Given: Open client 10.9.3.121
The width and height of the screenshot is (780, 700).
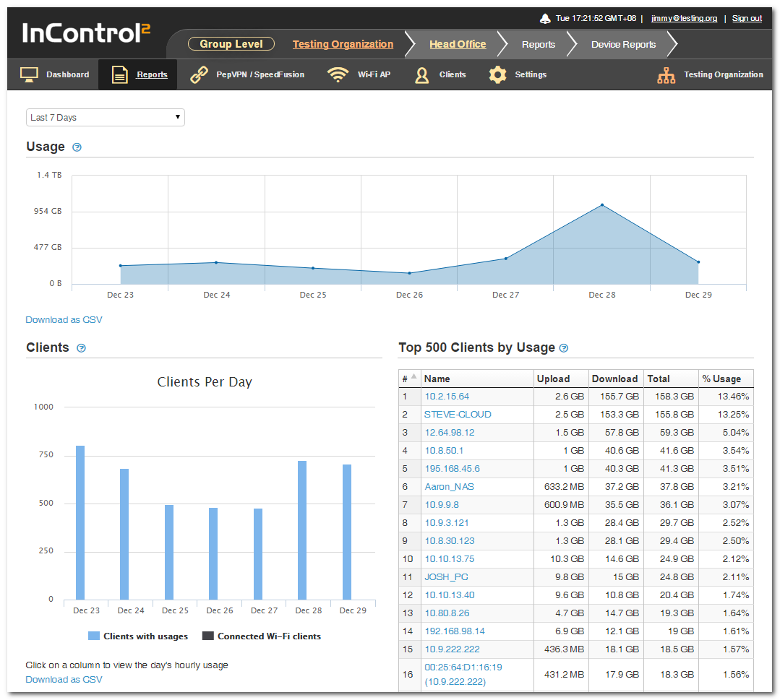Looking at the screenshot, I should 447,522.
